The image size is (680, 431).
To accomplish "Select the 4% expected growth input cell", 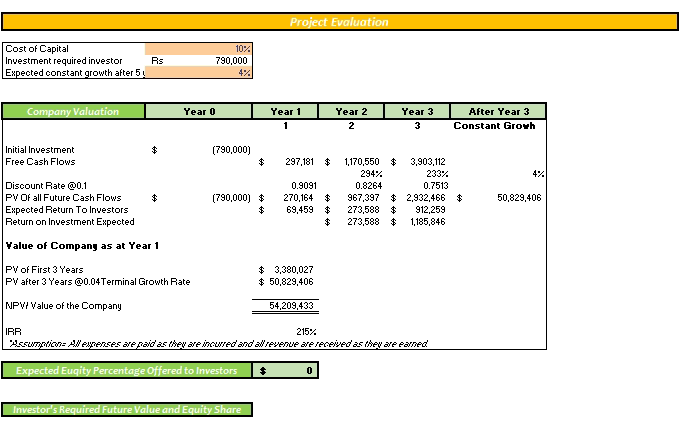I will click(x=199, y=73).
